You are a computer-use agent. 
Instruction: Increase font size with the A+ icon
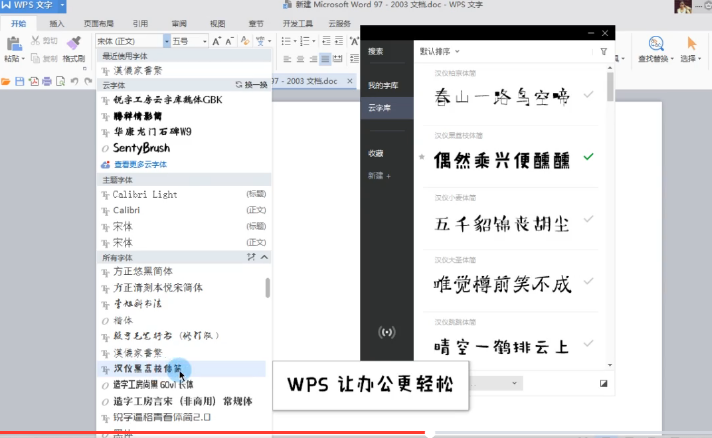(x=217, y=41)
